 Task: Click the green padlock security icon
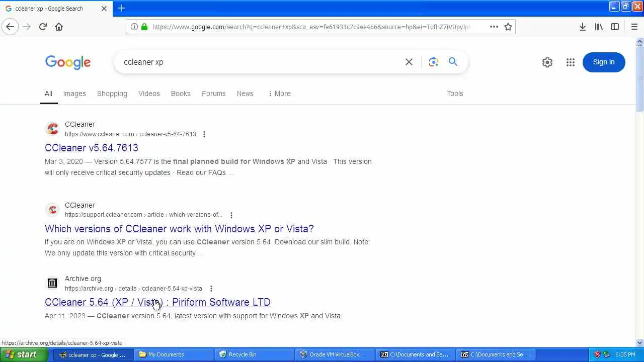(x=144, y=27)
